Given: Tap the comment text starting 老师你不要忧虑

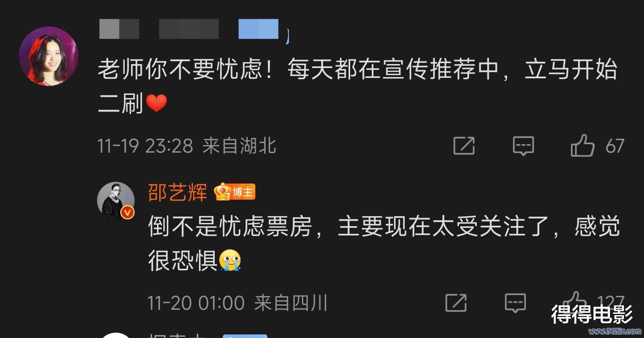Looking at the screenshot, I should click(x=358, y=87).
